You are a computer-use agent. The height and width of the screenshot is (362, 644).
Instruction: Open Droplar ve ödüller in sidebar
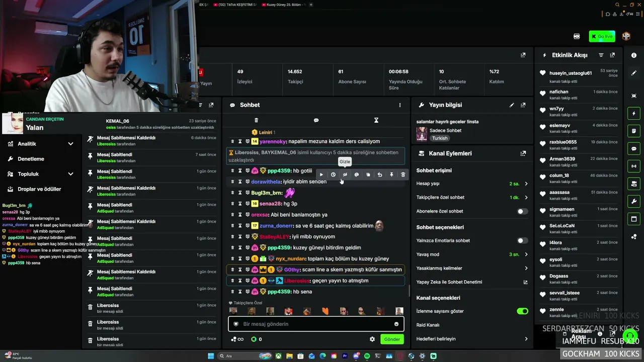39,189
